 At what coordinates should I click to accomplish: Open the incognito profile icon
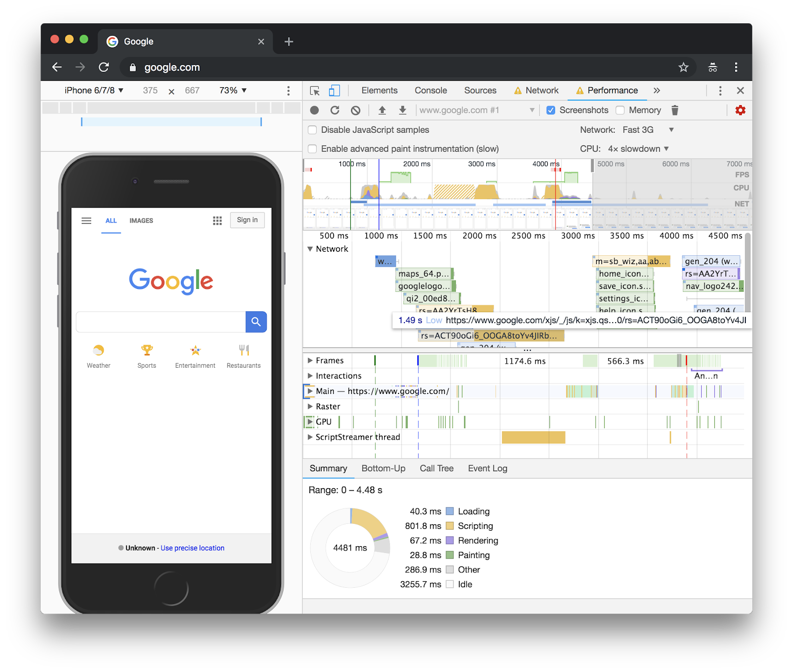pyautogui.click(x=713, y=67)
